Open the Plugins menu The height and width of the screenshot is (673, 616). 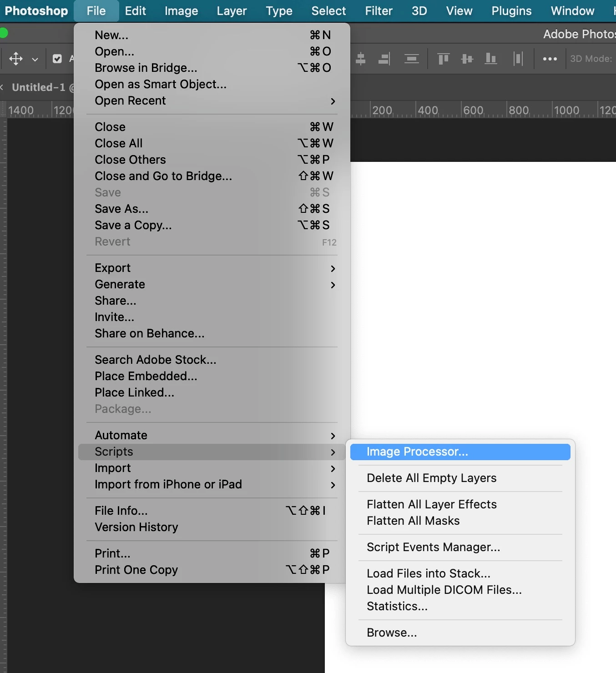pyautogui.click(x=511, y=11)
